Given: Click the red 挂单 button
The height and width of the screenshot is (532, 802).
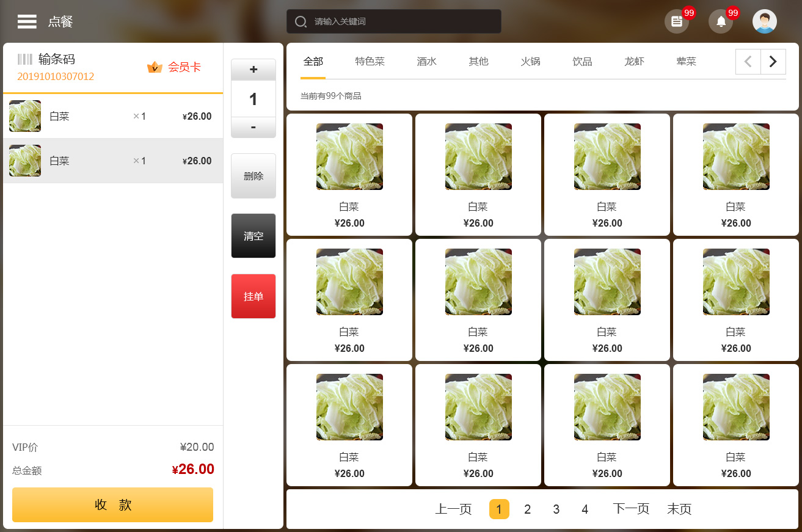Looking at the screenshot, I should pyautogui.click(x=253, y=296).
